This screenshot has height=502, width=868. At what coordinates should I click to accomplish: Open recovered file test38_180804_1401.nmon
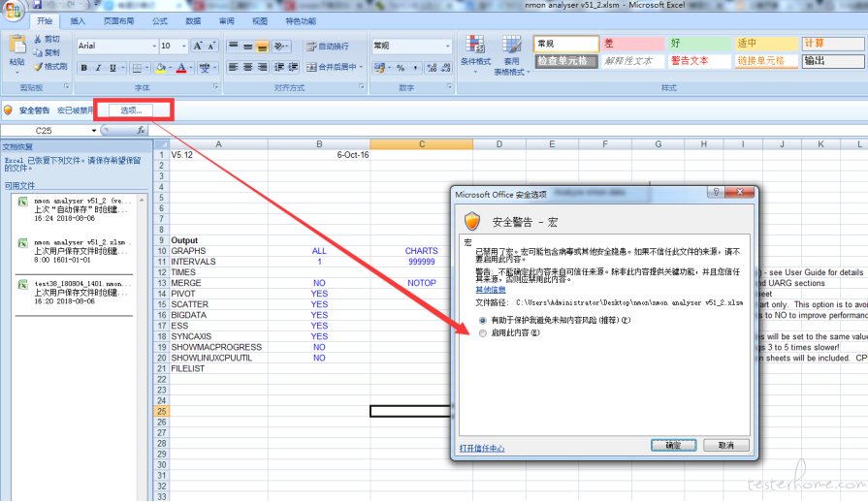[x=74, y=293]
